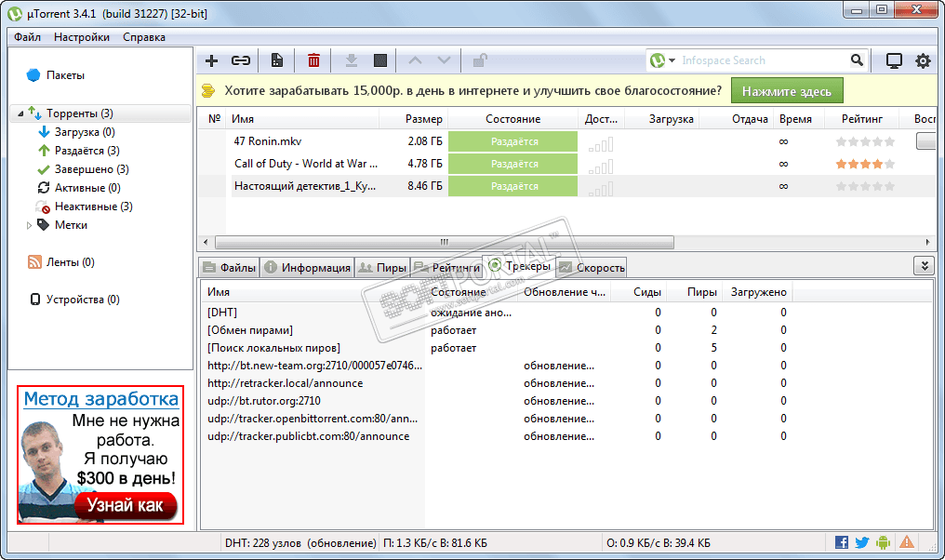Click scrollbar left arrow in torrent list

click(206, 242)
